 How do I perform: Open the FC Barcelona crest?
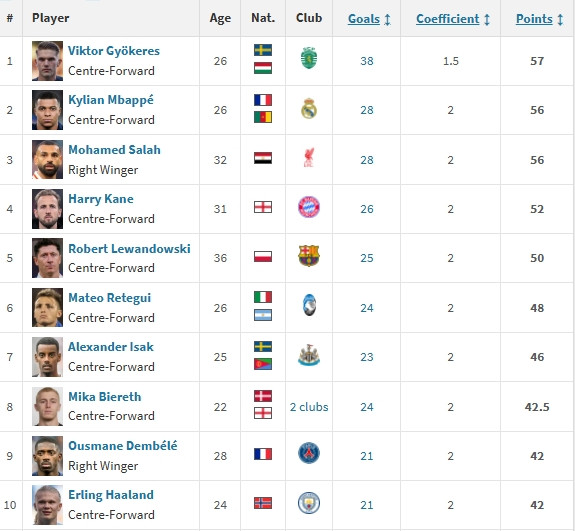click(x=309, y=256)
